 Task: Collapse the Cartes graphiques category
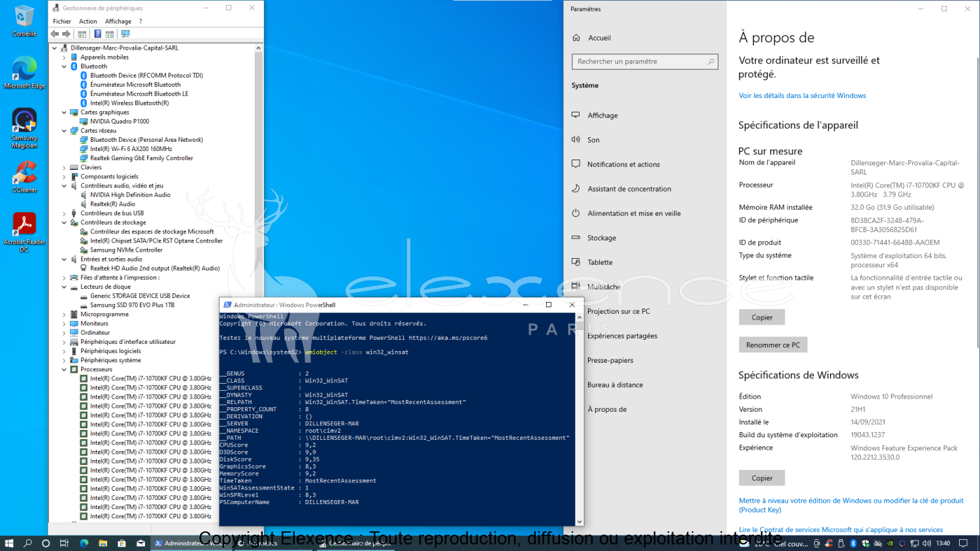click(64, 112)
